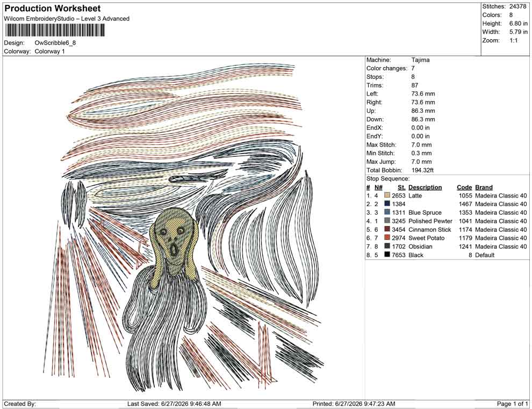
Task: Click the Colorway 1 value
Action: [49, 52]
